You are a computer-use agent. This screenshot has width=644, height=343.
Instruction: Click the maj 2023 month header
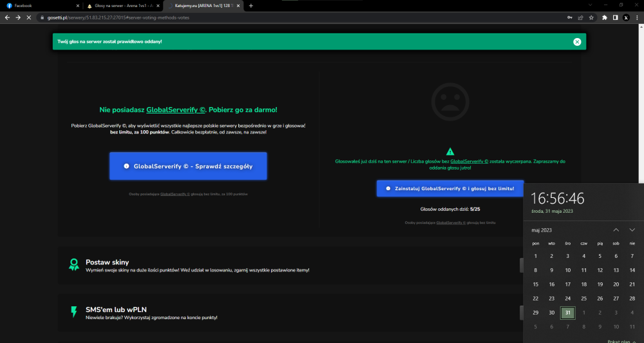(x=542, y=230)
